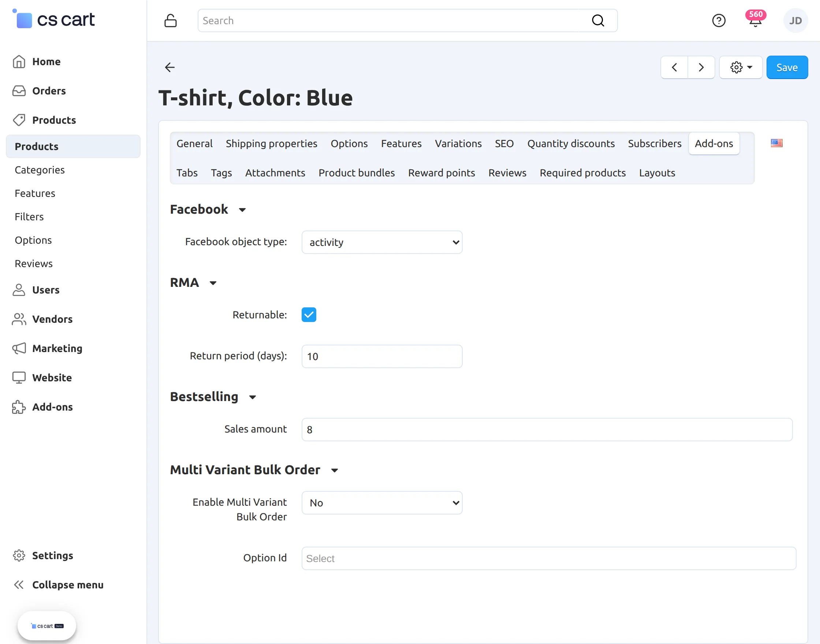This screenshot has height=644, width=820.
Task: Click the padlock icon near search
Action: (x=171, y=21)
